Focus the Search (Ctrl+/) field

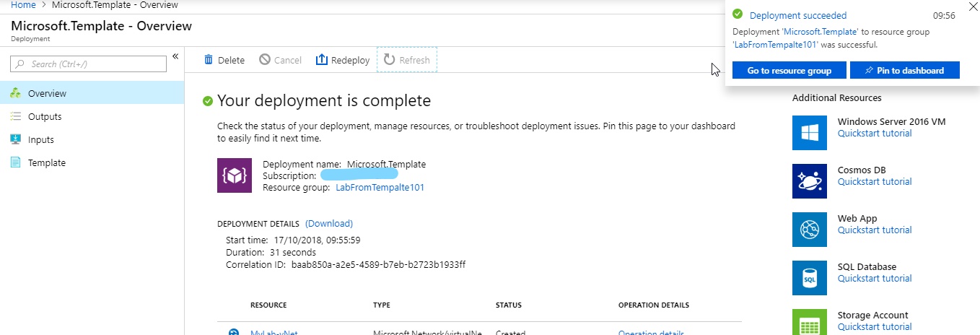pos(89,64)
